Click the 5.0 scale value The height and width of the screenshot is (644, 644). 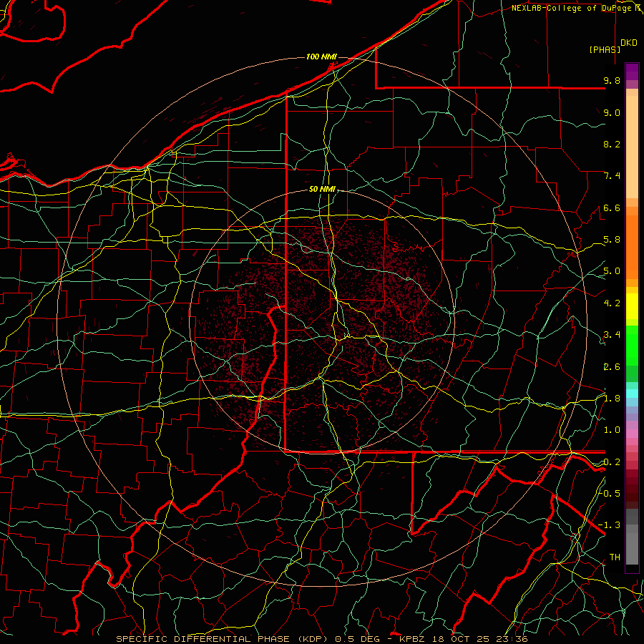[612, 271]
